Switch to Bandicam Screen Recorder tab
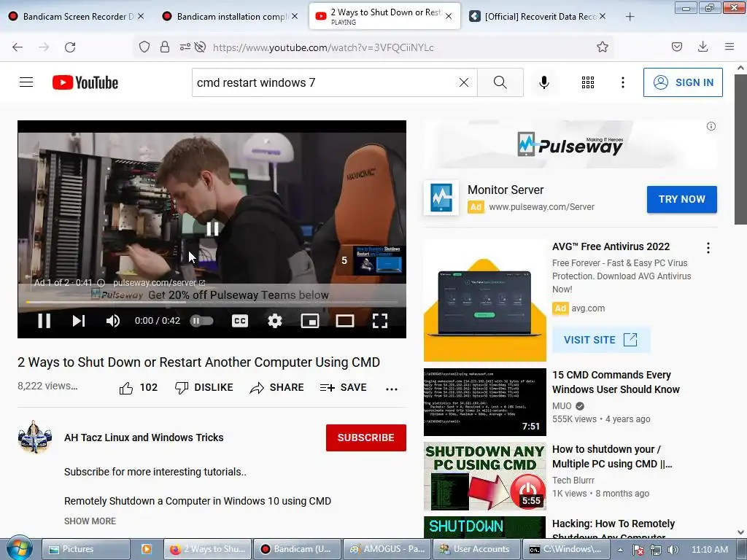The height and width of the screenshot is (560, 747). pos(76,16)
